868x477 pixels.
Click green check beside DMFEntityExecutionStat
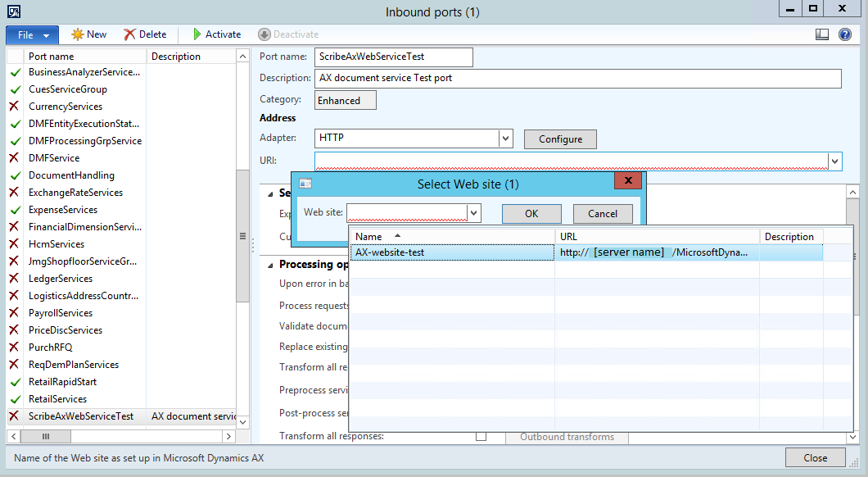point(16,124)
